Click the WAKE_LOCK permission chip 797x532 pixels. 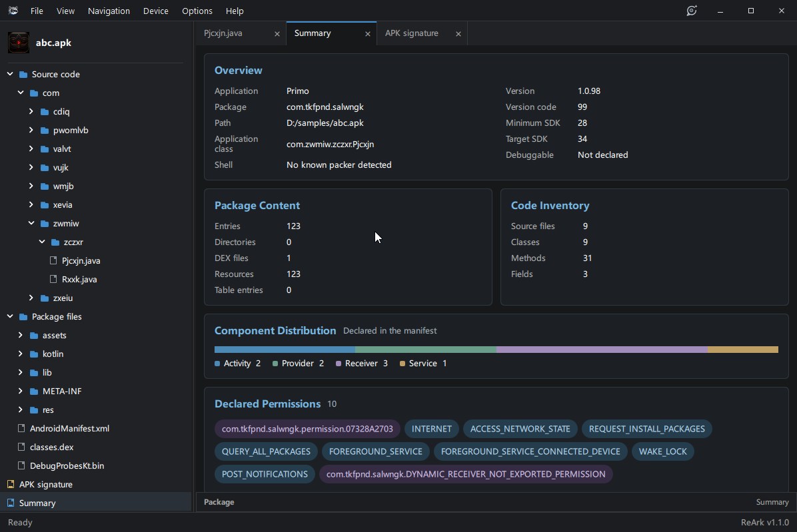click(663, 452)
